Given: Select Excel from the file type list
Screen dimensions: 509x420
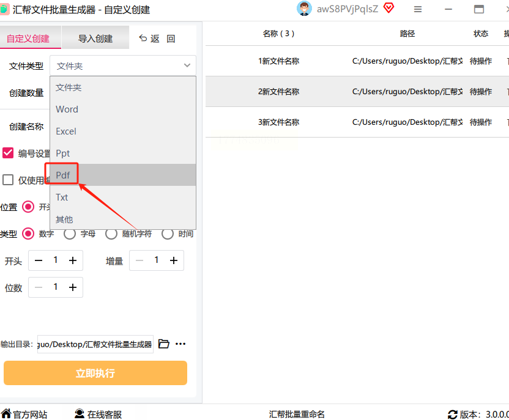Looking at the screenshot, I should tap(123, 131).
